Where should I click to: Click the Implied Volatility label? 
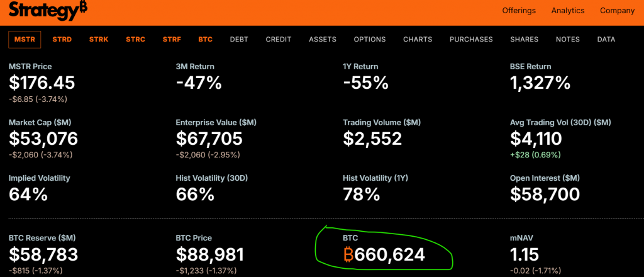[x=40, y=178]
